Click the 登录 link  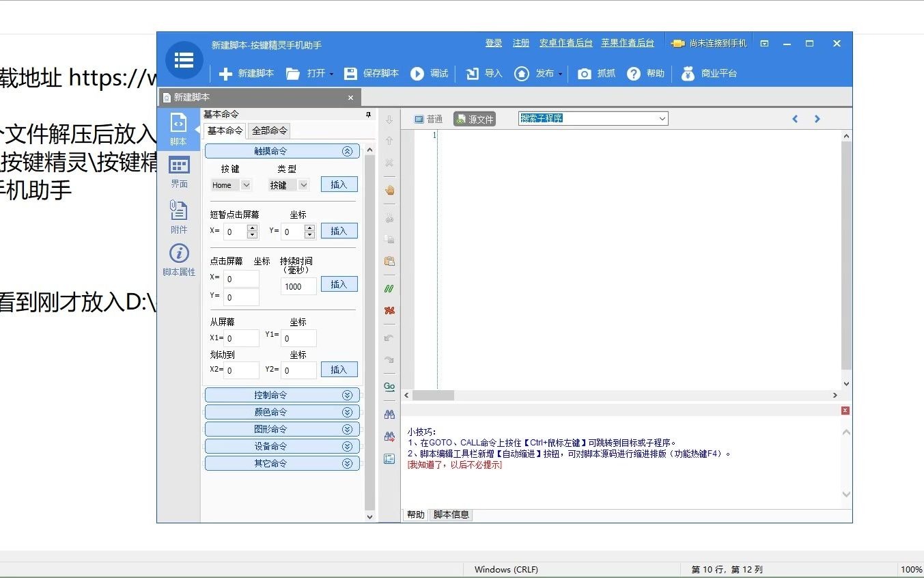click(494, 43)
